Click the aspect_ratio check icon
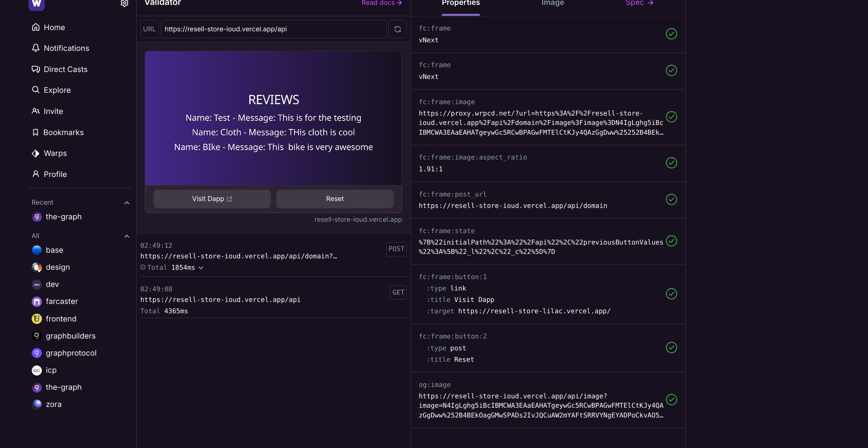The height and width of the screenshot is (448, 868). point(671,163)
